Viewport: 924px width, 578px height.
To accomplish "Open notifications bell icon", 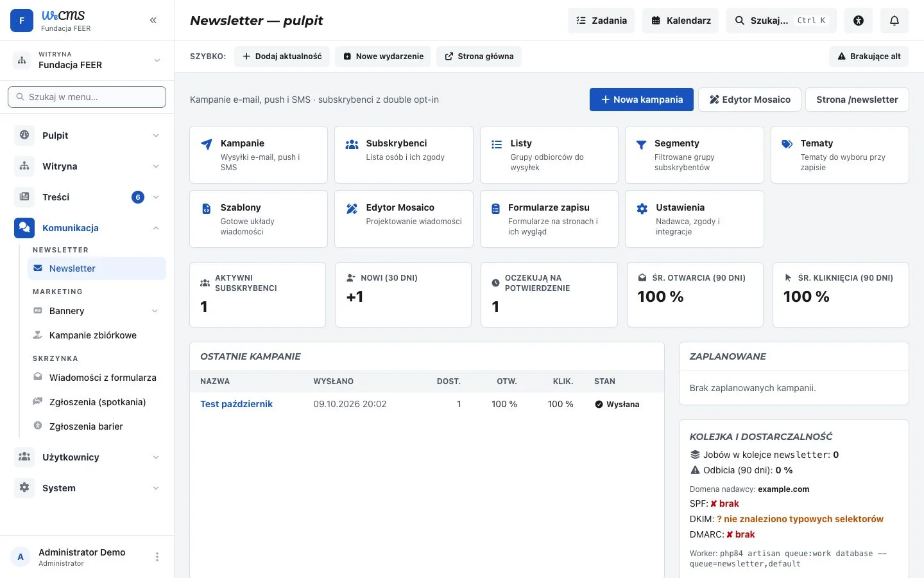I will pos(894,21).
